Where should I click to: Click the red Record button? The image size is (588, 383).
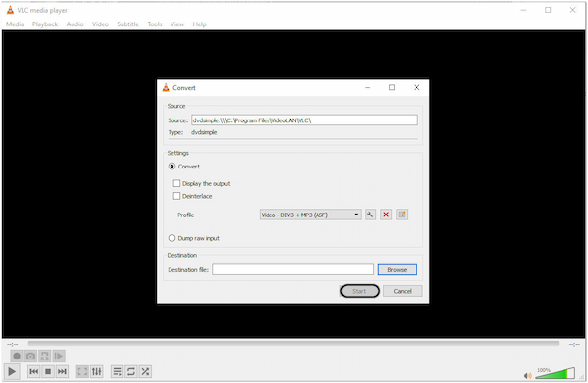click(17, 356)
